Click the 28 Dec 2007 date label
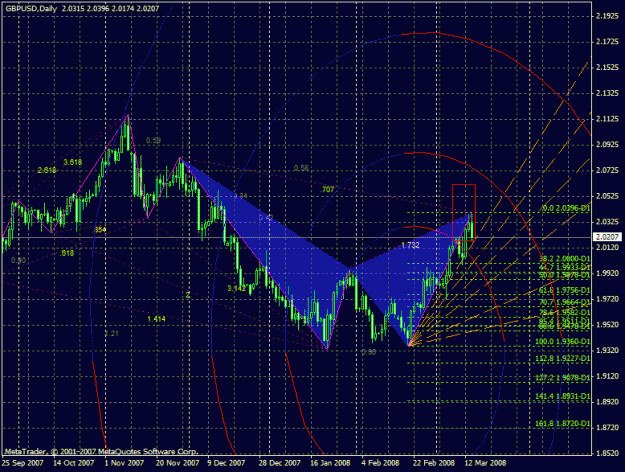 pyautogui.click(x=279, y=463)
